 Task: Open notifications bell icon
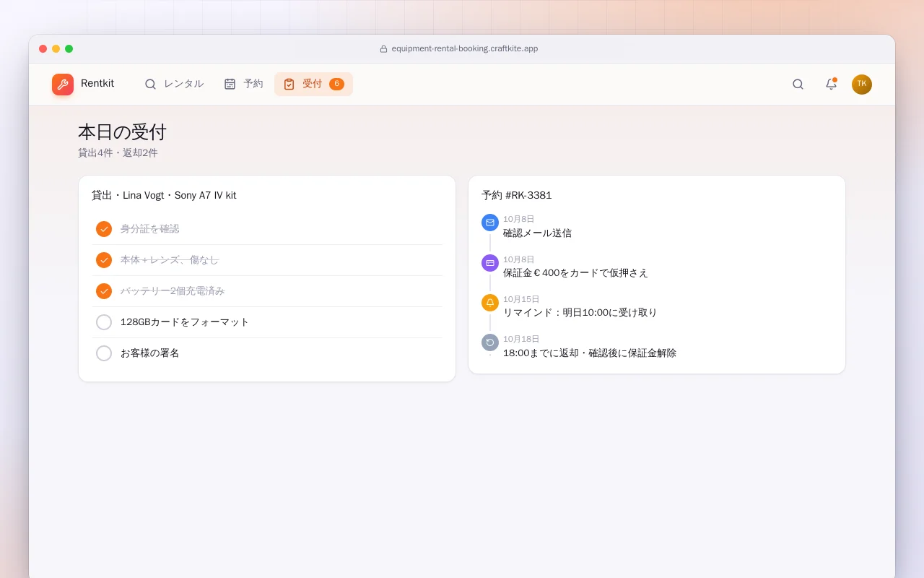tap(831, 84)
